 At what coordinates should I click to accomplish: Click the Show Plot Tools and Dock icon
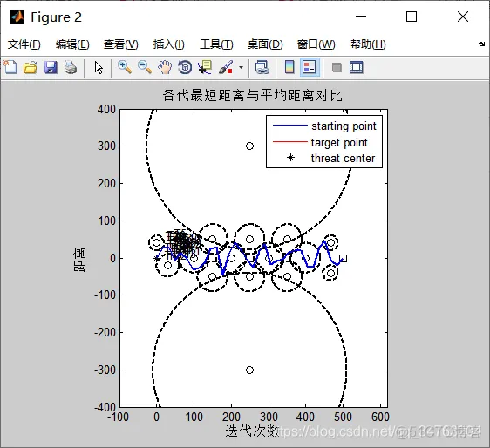pyautogui.click(x=357, y=67)
